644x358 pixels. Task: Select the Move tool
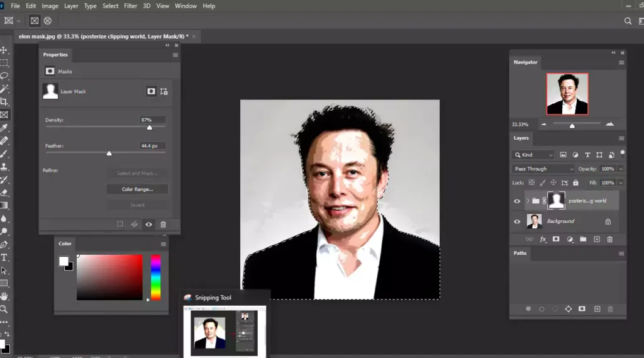click(4, 50)
